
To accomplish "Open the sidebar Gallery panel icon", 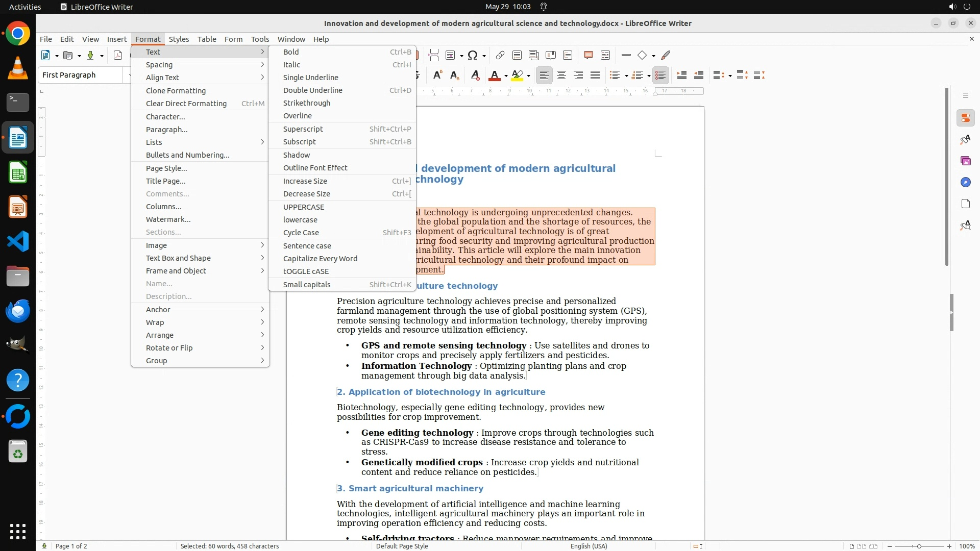I will click(965, 161).
